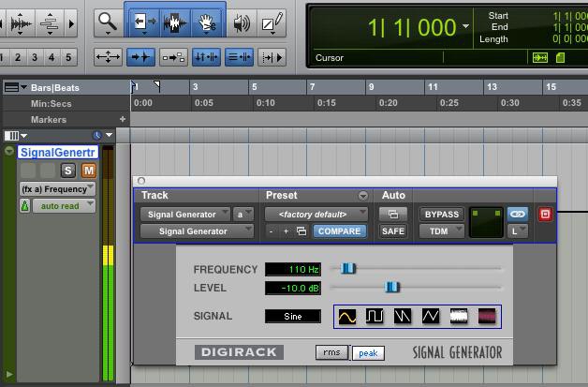Open auto read automation mode selector
Screen dimensions: 588x387
64,206
